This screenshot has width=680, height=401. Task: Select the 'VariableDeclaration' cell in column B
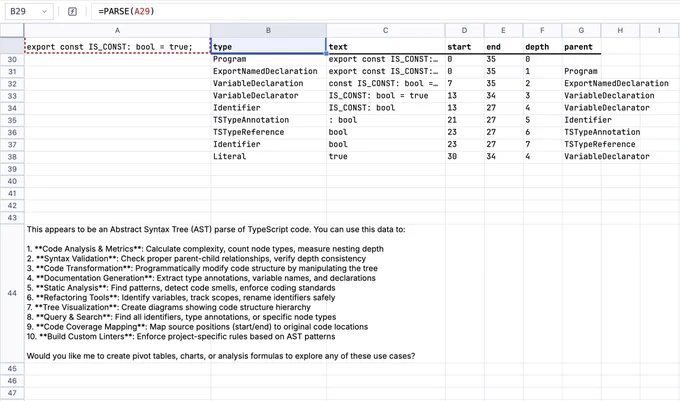click(268, 84)
